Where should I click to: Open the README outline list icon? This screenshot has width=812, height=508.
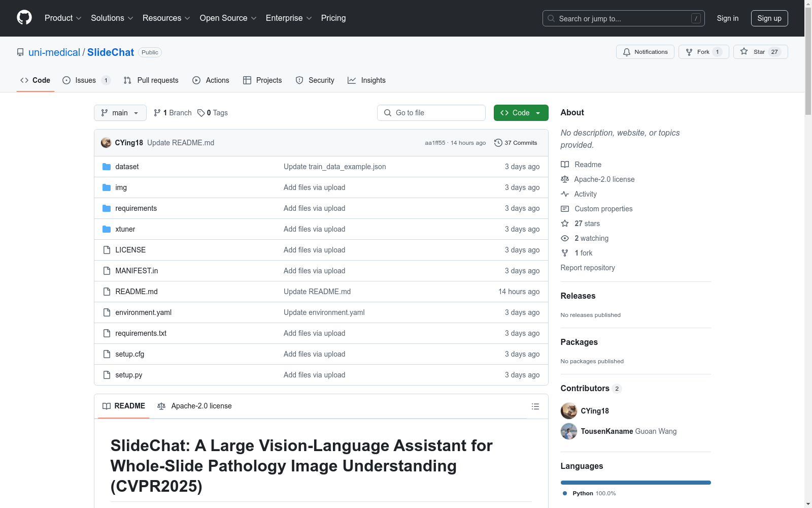pos(535,406)
